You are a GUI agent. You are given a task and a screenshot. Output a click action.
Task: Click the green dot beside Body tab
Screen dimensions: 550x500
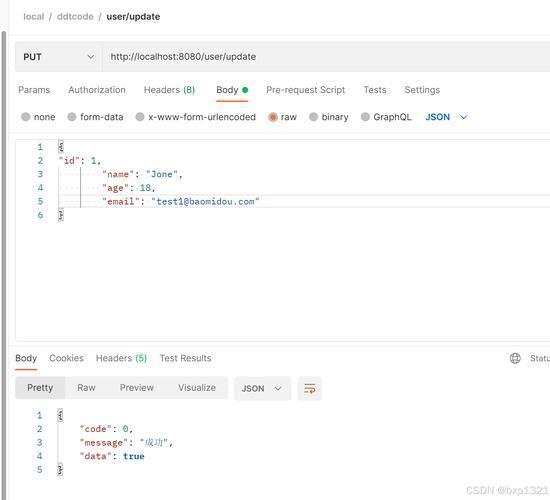point(245,90)
